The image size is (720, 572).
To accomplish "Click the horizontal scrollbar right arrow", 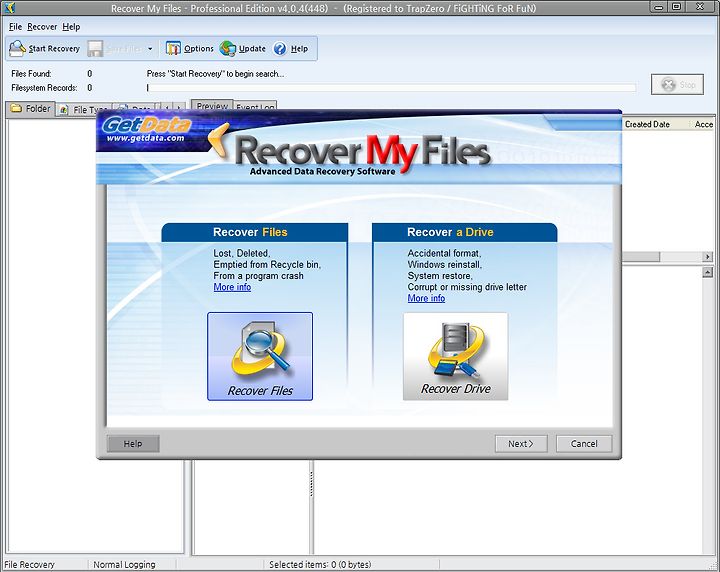I will [708, 257].
